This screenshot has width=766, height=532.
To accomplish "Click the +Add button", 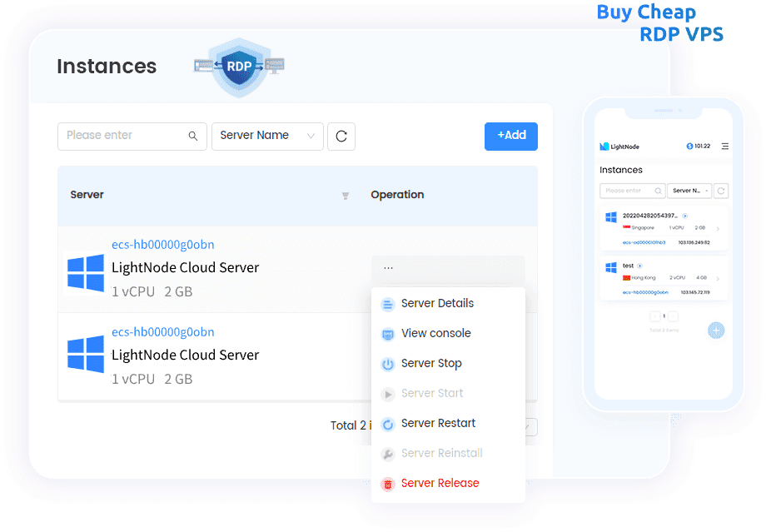I will pyautogui.click(x=510, y=136).
